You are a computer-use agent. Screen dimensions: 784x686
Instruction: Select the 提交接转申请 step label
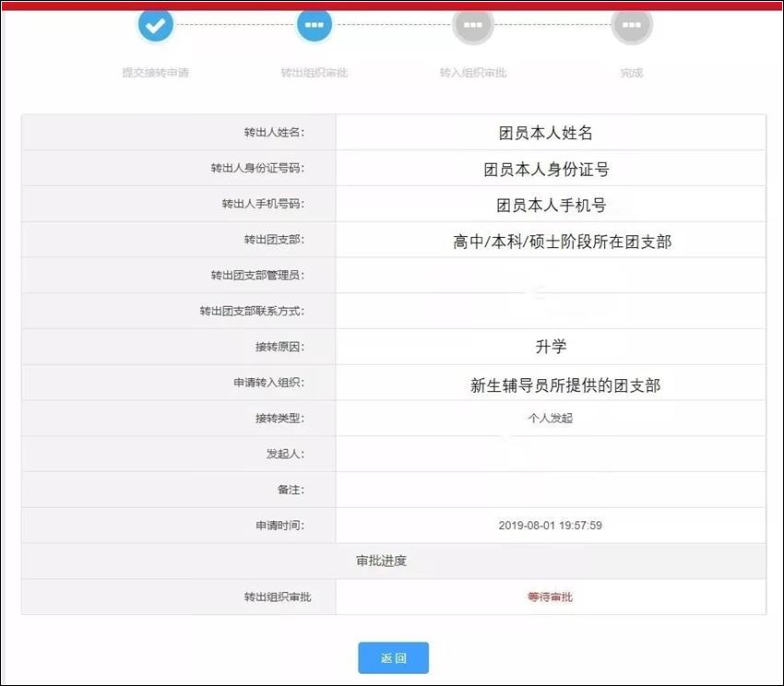click(x=156, y=73)
